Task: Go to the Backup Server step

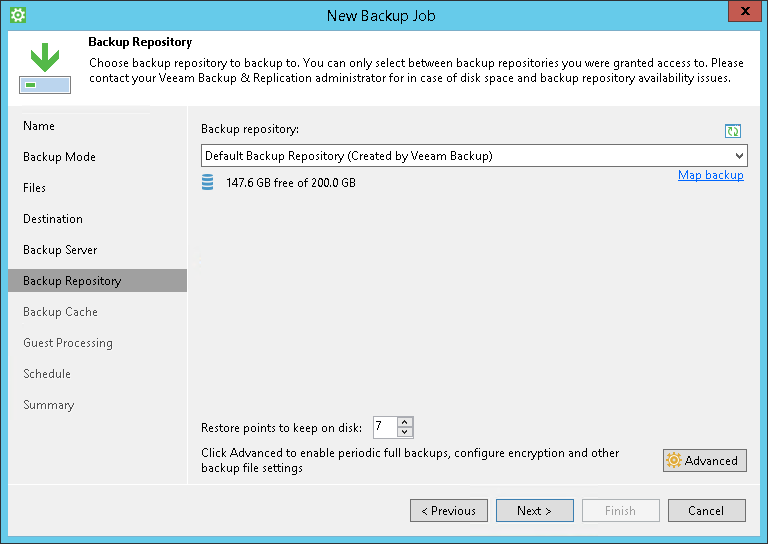Action: [x=60, y=250]
